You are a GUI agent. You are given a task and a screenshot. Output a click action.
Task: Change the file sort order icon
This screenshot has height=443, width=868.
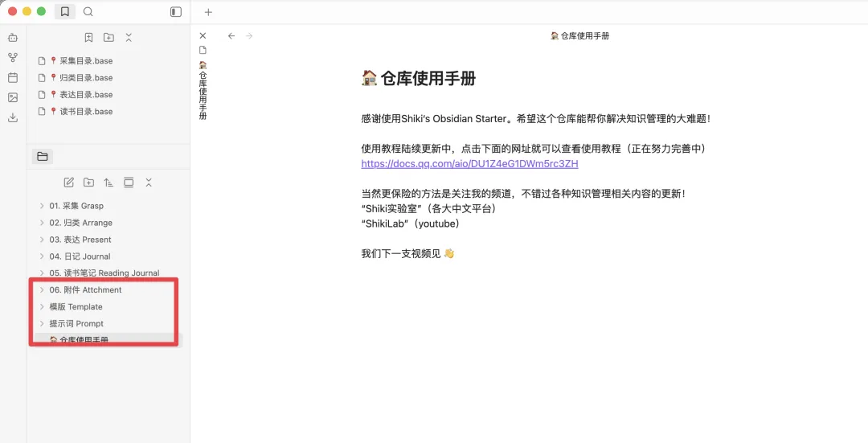pyautogui.click(x=108, y=183)
